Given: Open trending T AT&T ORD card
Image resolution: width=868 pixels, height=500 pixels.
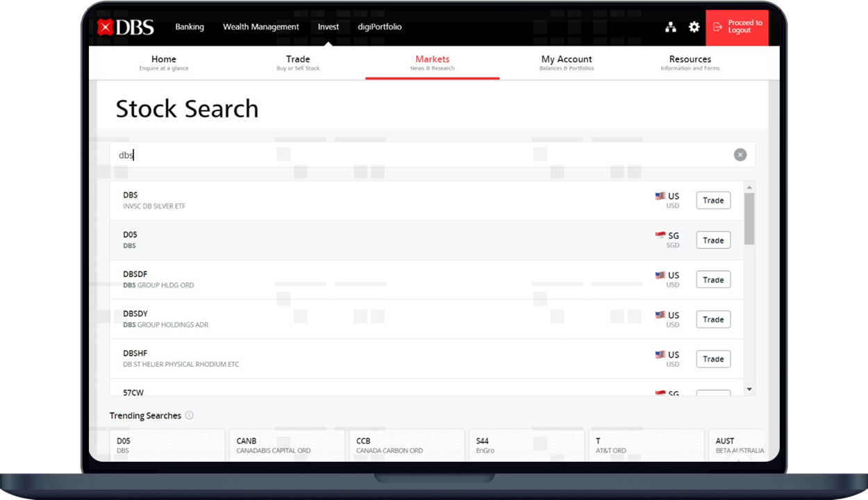Looking at the screenshot, I should point(646,445).
